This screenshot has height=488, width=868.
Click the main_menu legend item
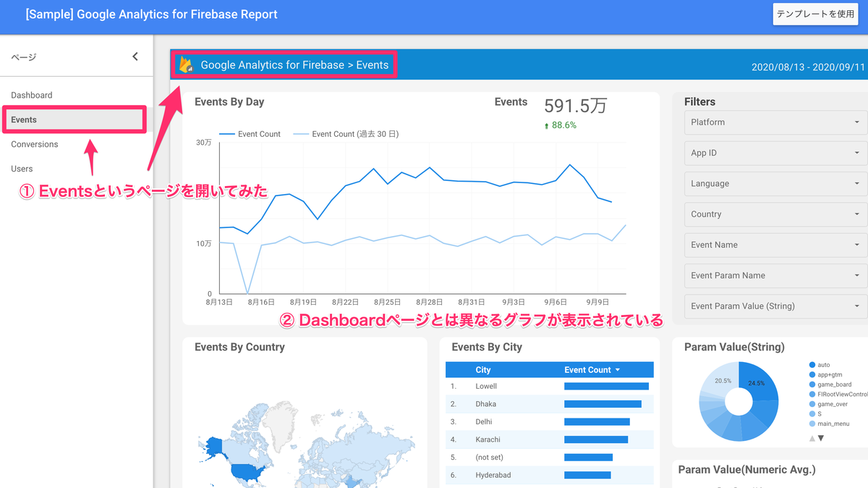point(830,424)
